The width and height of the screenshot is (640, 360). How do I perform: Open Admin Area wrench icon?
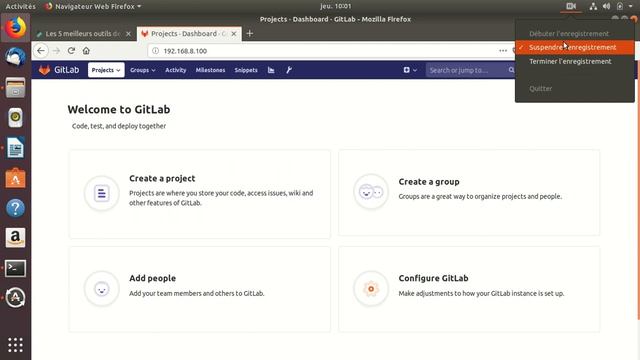point(289,70)
